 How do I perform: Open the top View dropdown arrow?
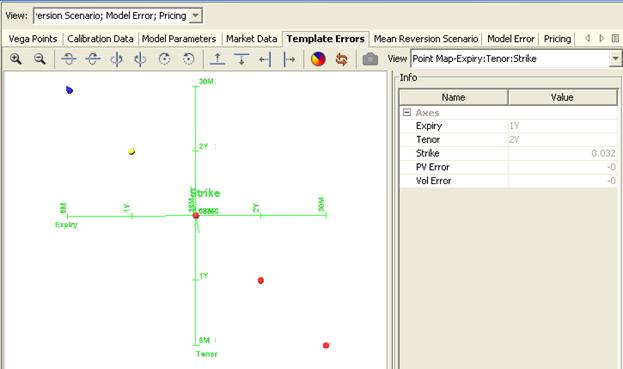(x=195, y=16)
